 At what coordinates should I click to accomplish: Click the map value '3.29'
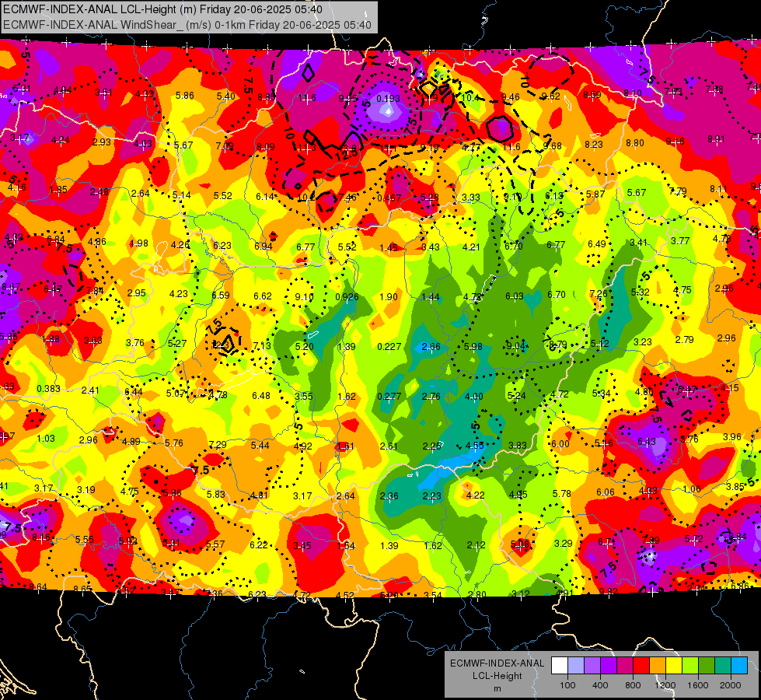tap(563, 543)
